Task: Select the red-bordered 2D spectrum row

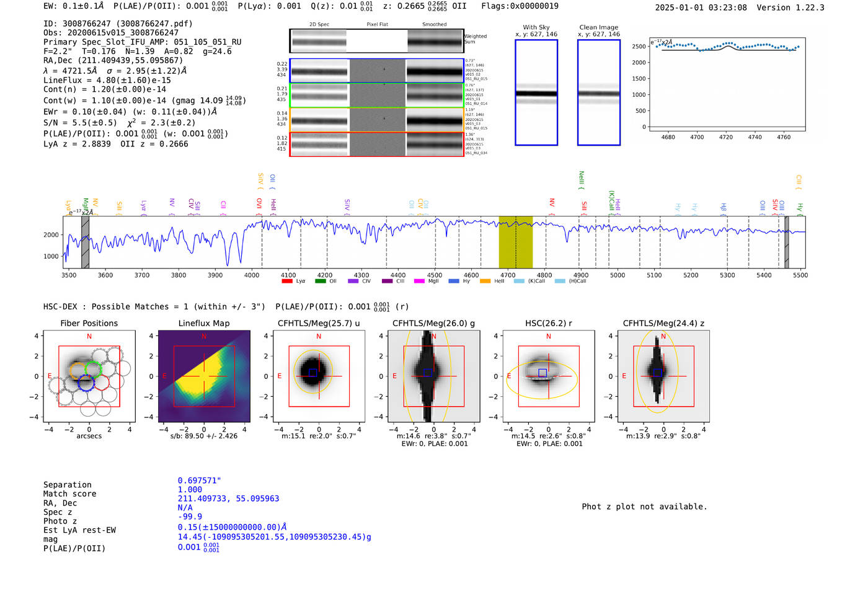Action: pyautogui.click(x=376, y=144)
